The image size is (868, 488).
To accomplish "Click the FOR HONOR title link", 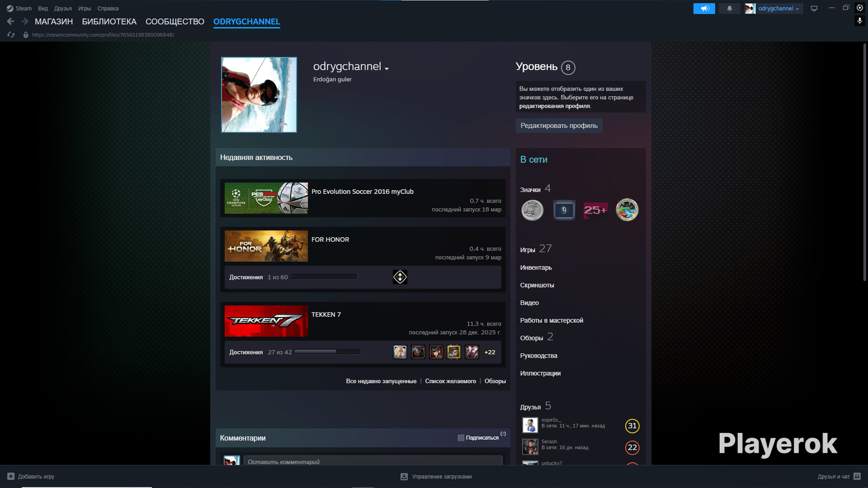I will [x=330, y=240].
